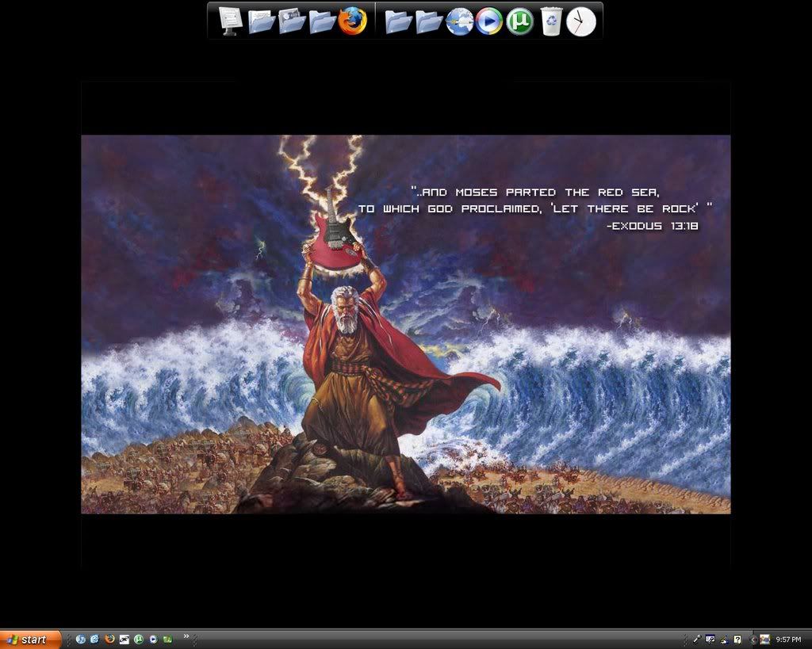Screen dimensions: 812x649
Task: Click the 9:57 PM taskbar clock
Action: click(x=788, y=639)
